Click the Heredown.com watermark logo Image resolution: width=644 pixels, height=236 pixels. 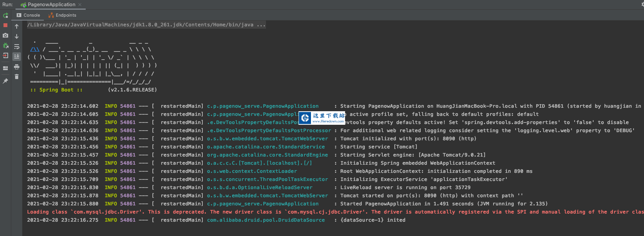(322, 118)
